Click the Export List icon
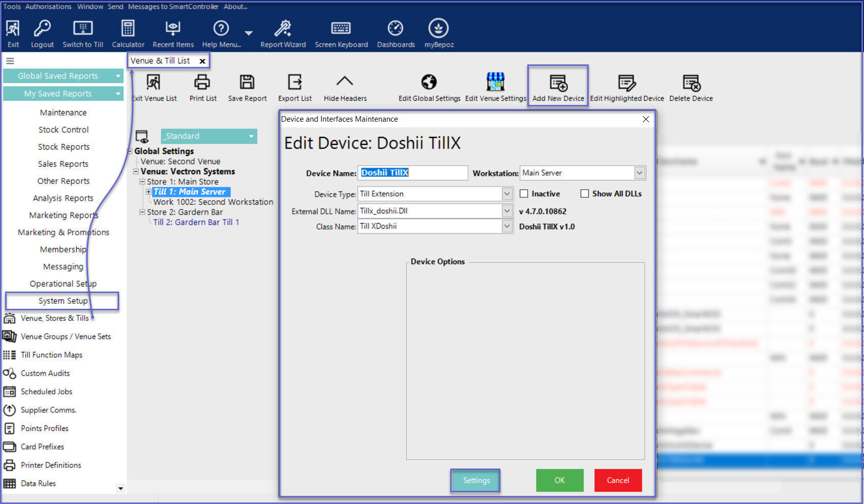The image size is (864, 504). [295, 82]
